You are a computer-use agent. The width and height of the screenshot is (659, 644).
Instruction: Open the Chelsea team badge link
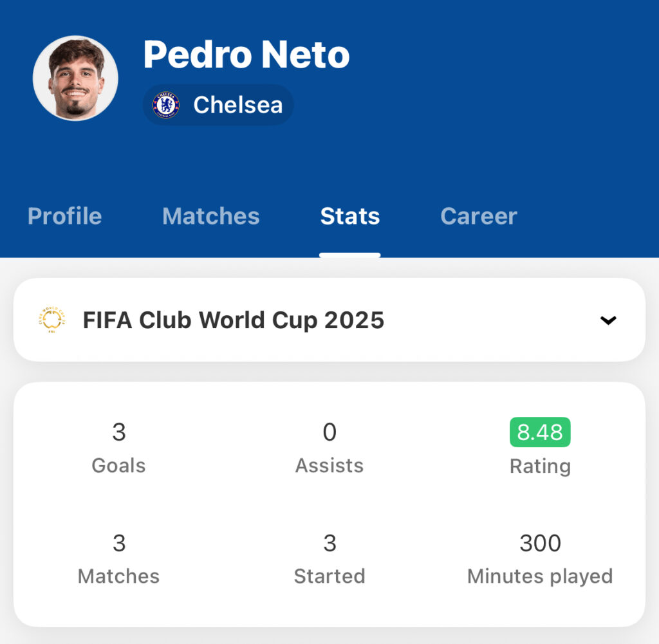click(x=218, y=105)
